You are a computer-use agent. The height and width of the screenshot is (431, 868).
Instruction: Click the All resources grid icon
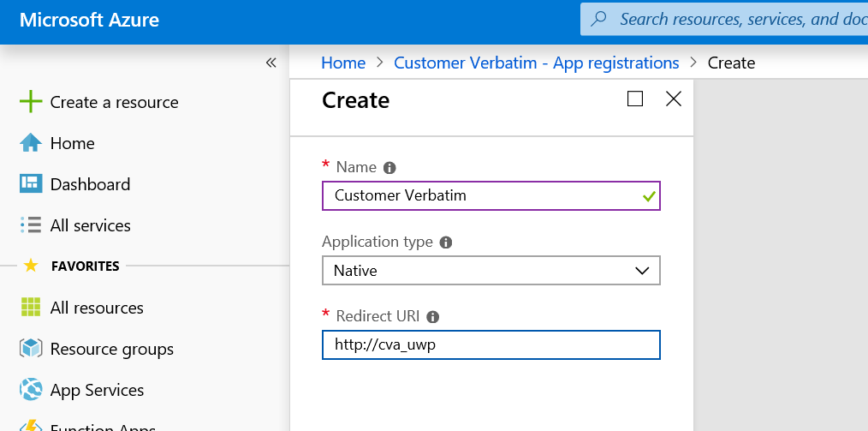click(31, 307)
